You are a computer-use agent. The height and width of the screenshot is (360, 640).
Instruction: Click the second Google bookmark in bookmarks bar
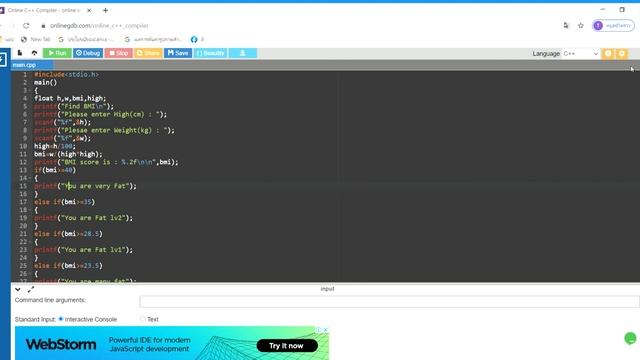(154, 40)
